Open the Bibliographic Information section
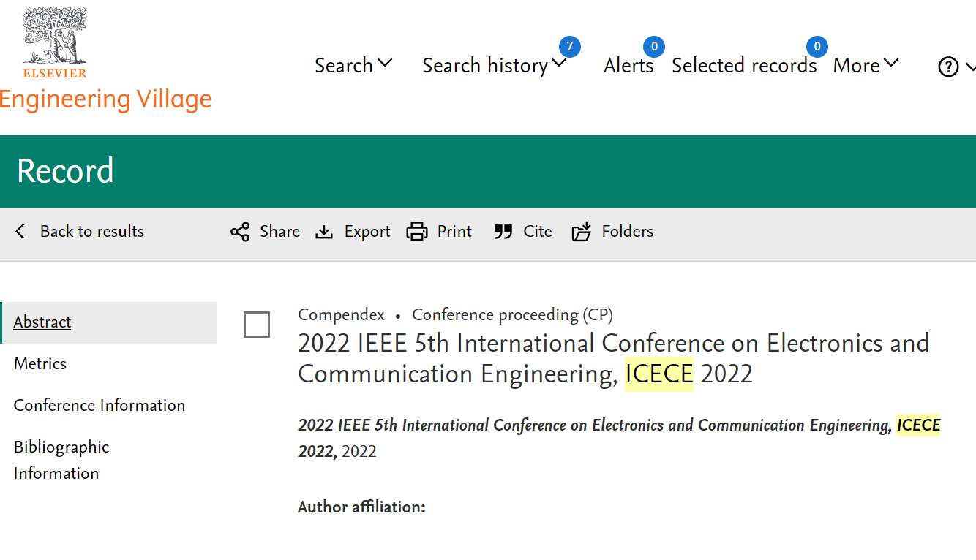The width and height of the screenshot is (976, 560). tap(61, 460)
